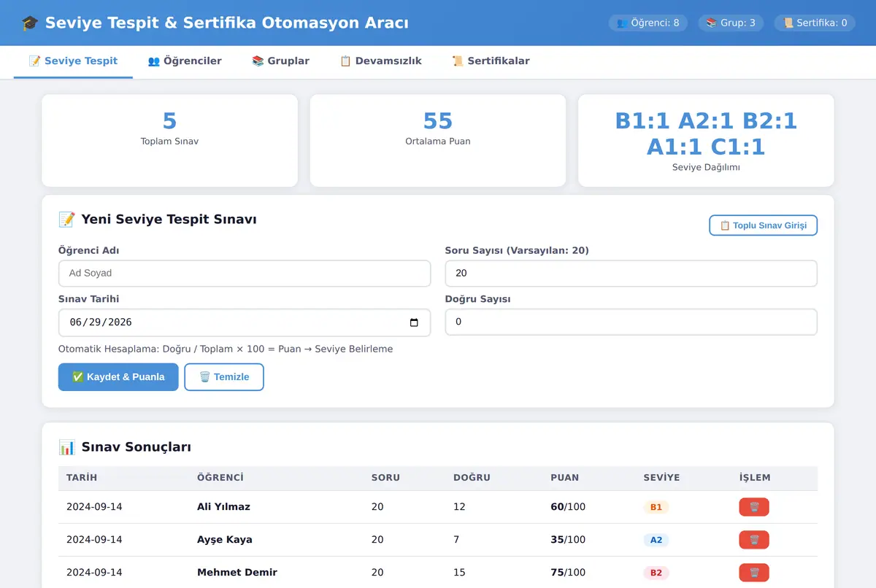Click the SORU column header
Image resolution: width=876 pixels, height=588 pixels.
[385, 478]
